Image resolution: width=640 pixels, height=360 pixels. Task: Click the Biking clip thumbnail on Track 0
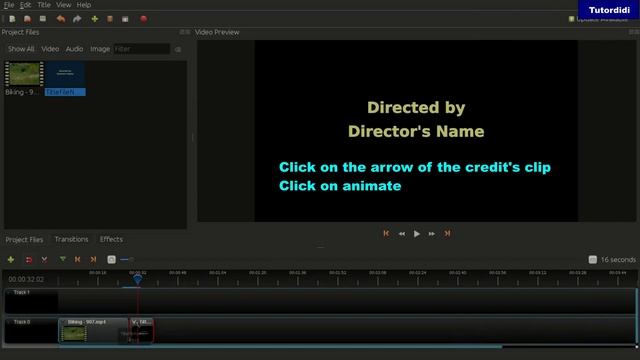[74, 333]
